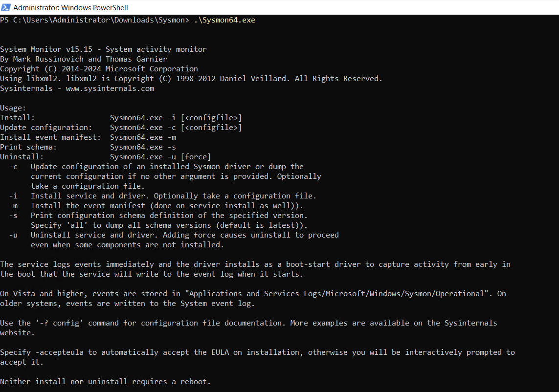Click the 'Sysmon64.exe -m' command text

pos(143,137)
